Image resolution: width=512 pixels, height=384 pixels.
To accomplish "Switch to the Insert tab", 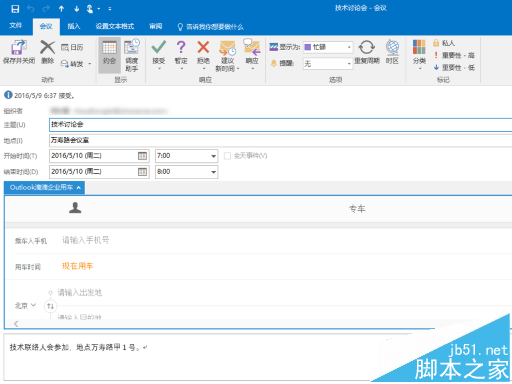I will [74, 26].
